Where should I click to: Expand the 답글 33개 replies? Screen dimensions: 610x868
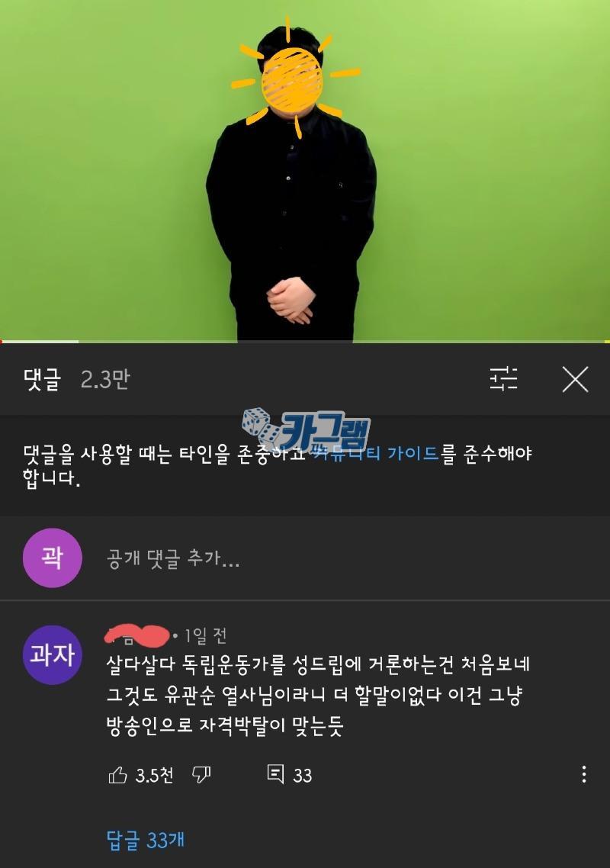pos(145,841)
